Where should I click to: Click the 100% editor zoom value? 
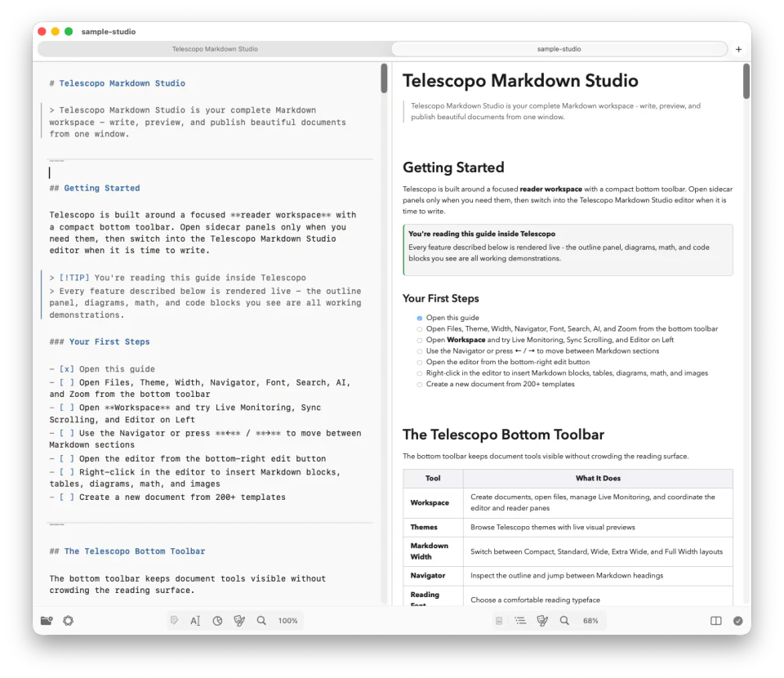288,621
